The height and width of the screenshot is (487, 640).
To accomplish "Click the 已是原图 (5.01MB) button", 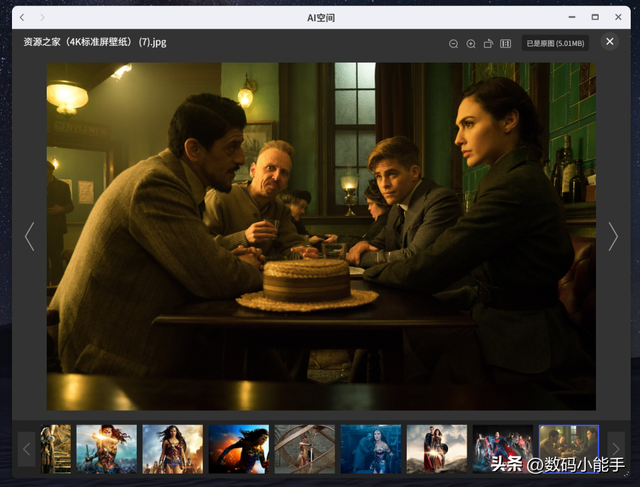I will [555, 43].
